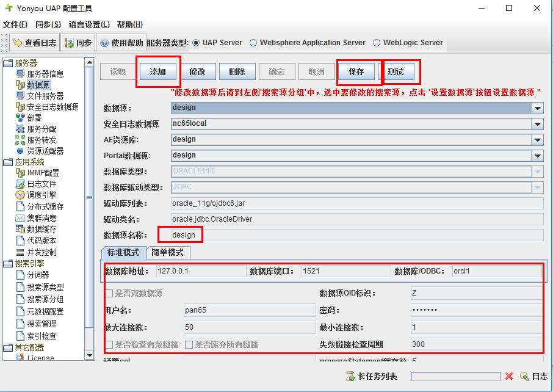The image size is (553, 392).
Task: Open 使用帮助 help icon
Action: coord(104,43)
